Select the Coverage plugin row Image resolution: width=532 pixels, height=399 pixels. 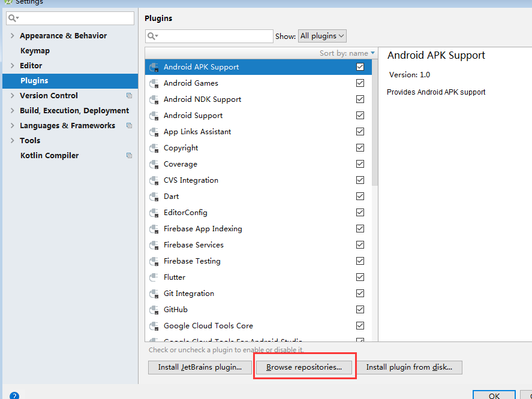point(258,164)
